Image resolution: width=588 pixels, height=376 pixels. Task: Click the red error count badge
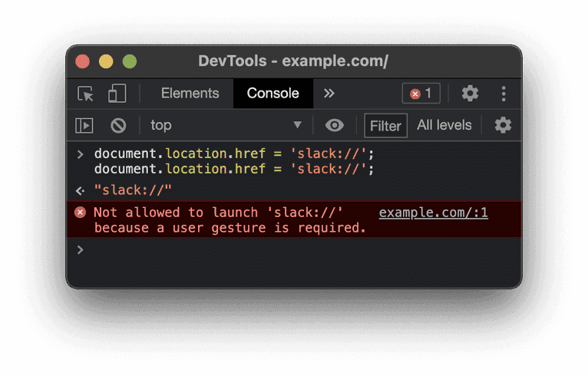click(x=421, y=94)
